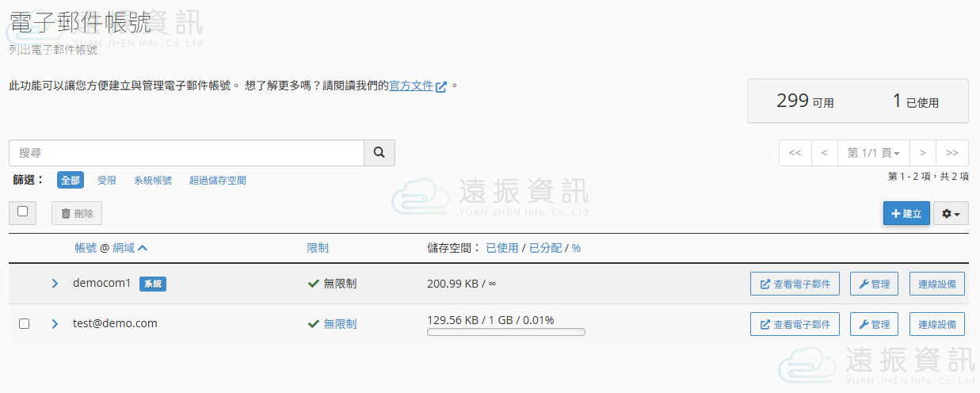Open 連線設備 for test@demo.com
This screenshot has width=980, height=393.
click(x=936, y=324)
